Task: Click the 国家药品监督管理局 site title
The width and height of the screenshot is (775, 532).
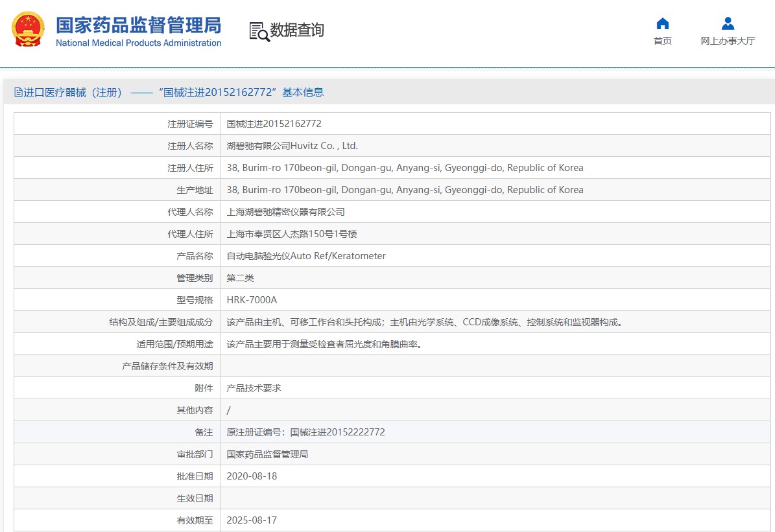Action: [x=138, y=25]
